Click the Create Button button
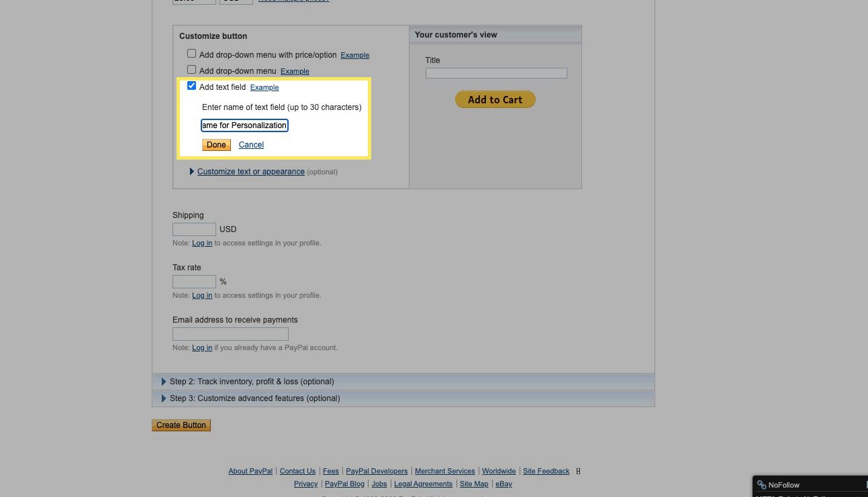 tap(181, 425)
